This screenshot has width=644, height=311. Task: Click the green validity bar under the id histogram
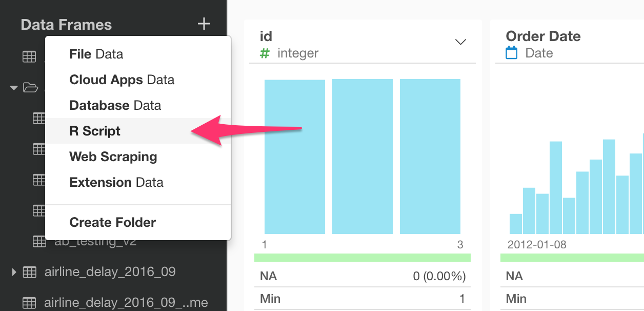tap(363, 257)
